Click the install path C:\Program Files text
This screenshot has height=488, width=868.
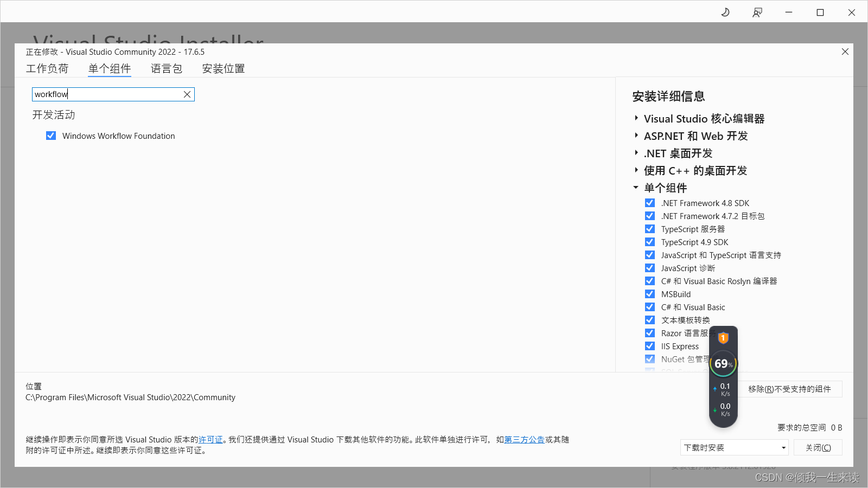[130, 397]
